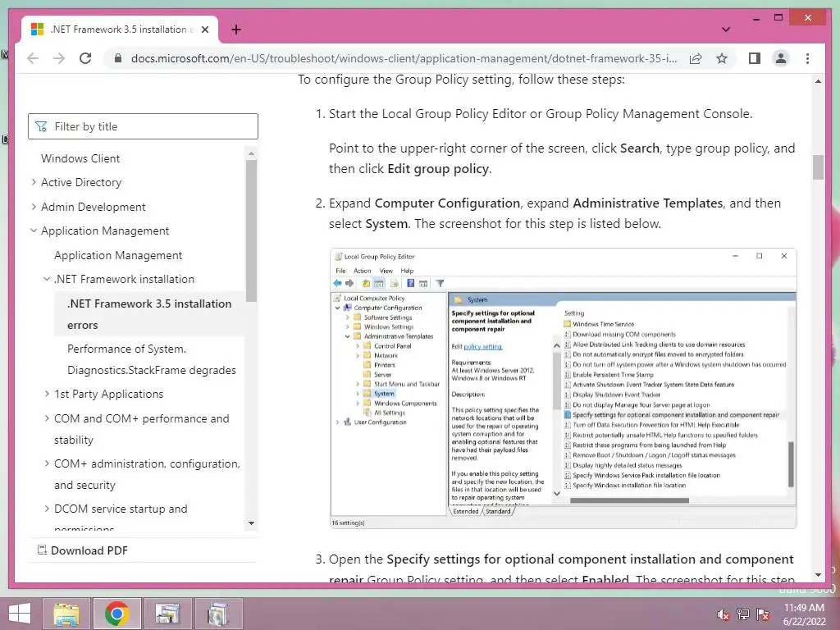Select .NET Framework 3.5 installation errors
840x630 pixels.
149,314
